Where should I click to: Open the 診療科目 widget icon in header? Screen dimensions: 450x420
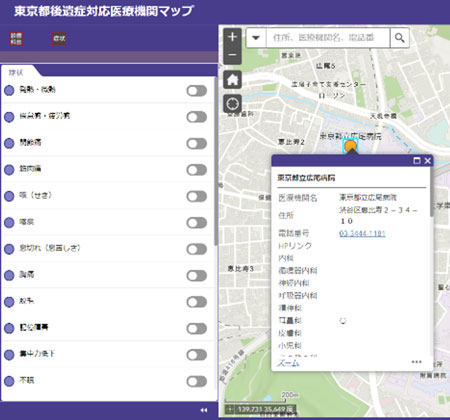[16, 39]
